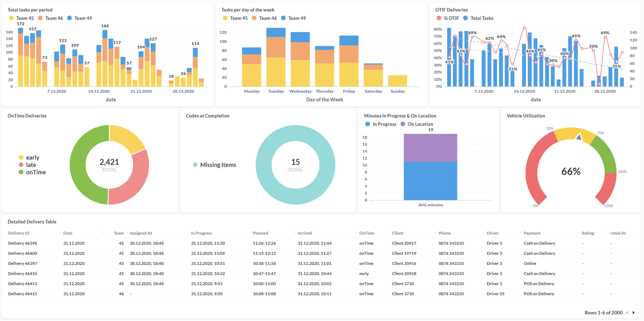Sort table by Payment column header

(532, 233)
